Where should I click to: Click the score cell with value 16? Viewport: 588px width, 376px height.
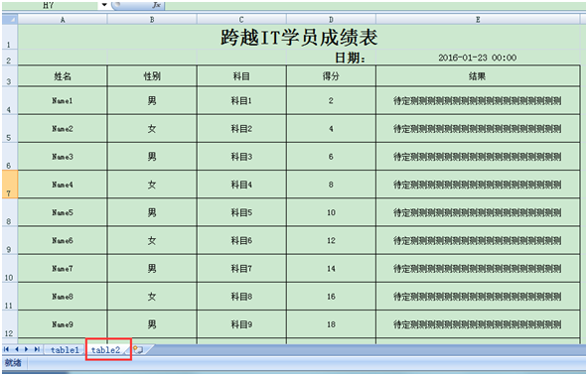pos(331,297)
